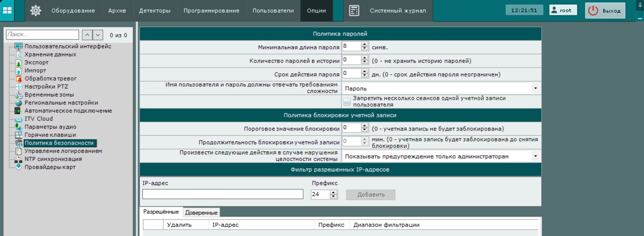The height and width of the screenshot is (236, 644).
Task: Expand the password complexity dropdown
Action: (535, 88)
